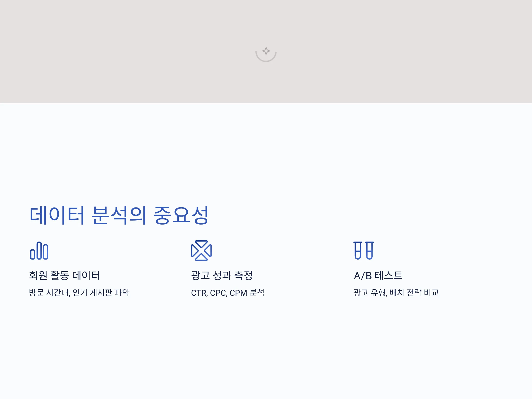Click the description 방문 시간대, 인기 게시판 파악
The width and height of the screenshot is (532, 399).
coord(79,293)
